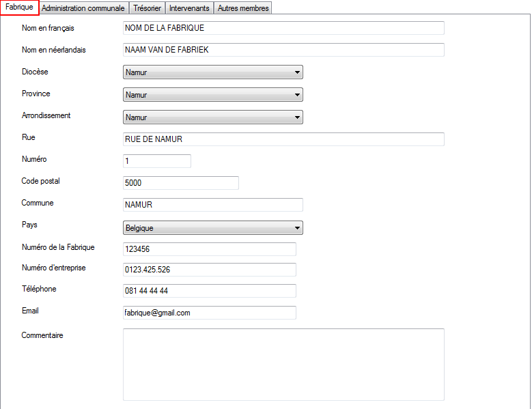Go to the Autres membres tab
The width and height of the screenshot is (532, 409).
coord(243,8)
